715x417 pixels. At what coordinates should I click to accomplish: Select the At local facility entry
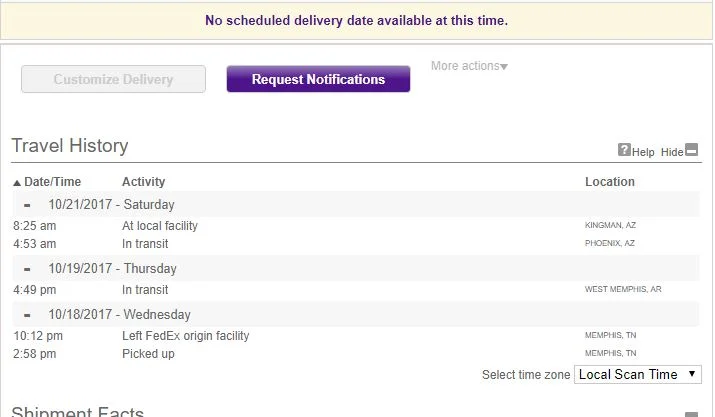(160, 226)
